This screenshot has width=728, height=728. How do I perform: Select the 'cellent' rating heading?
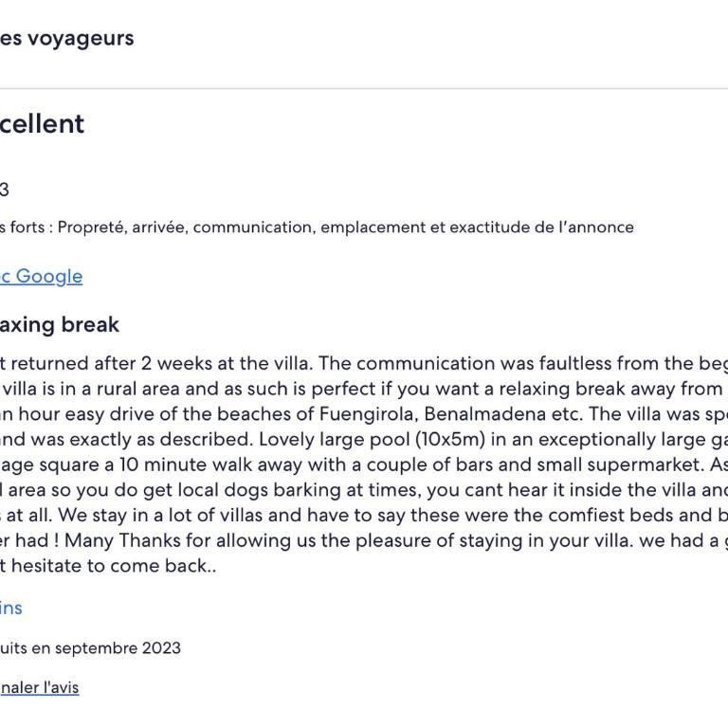pos(42,124)
